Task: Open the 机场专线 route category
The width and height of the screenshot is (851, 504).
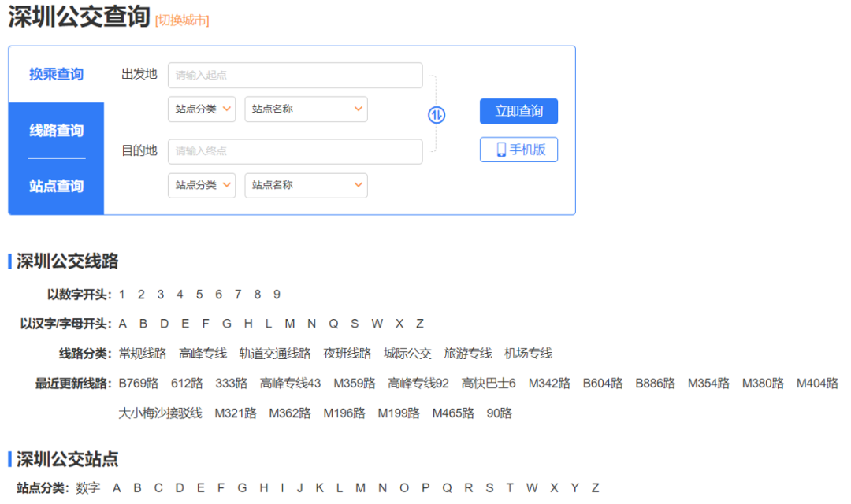Action: [527, 354]
